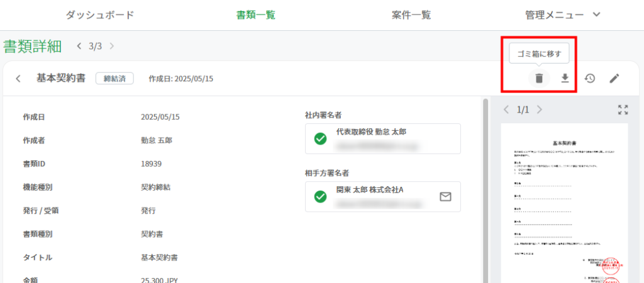Switch to the 書類一覧 tab
The image size is (644, 283).
[x=255, y=15]
